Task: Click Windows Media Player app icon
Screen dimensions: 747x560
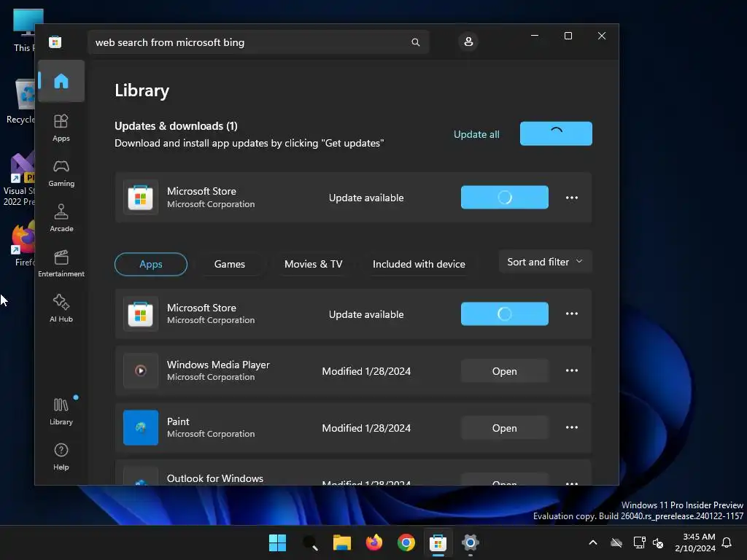Action: (141, 370)
